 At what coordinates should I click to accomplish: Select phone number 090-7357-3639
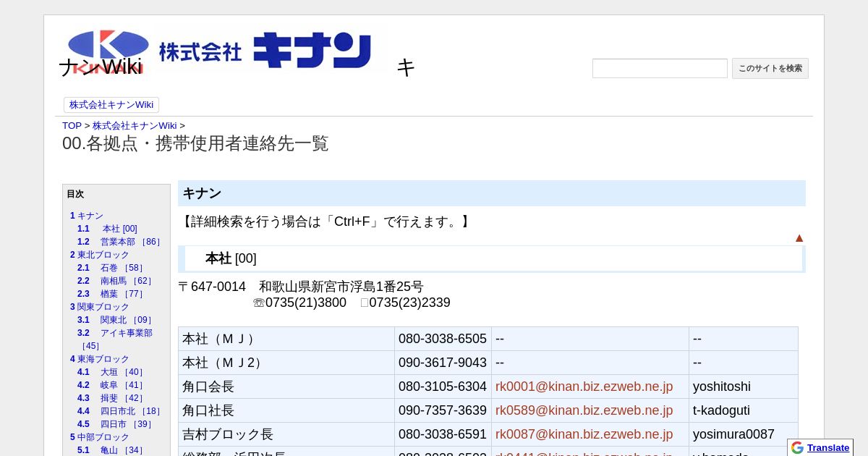pos(443,410)
